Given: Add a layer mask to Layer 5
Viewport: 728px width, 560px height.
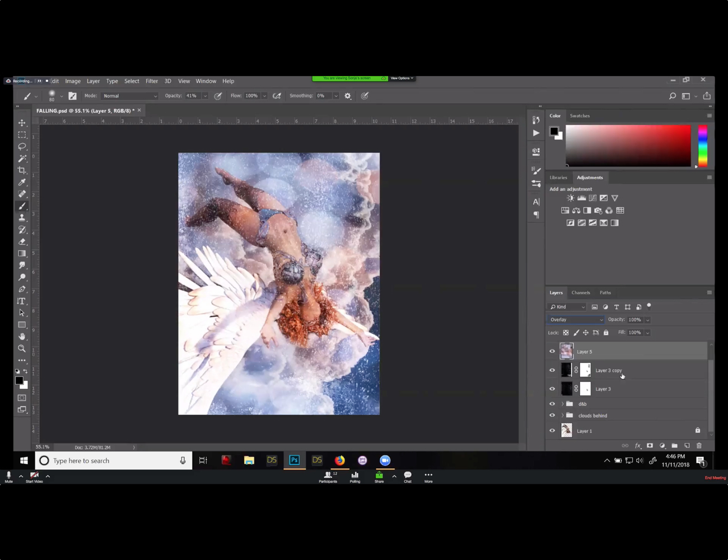Looking at the screenshot, I should point(650,445).
